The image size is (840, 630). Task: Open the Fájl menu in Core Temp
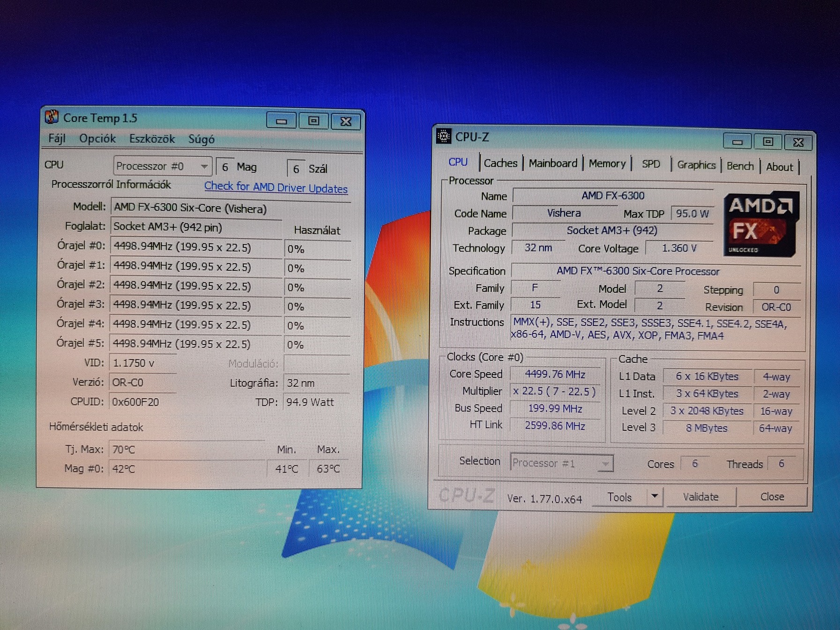pos(57,139)
